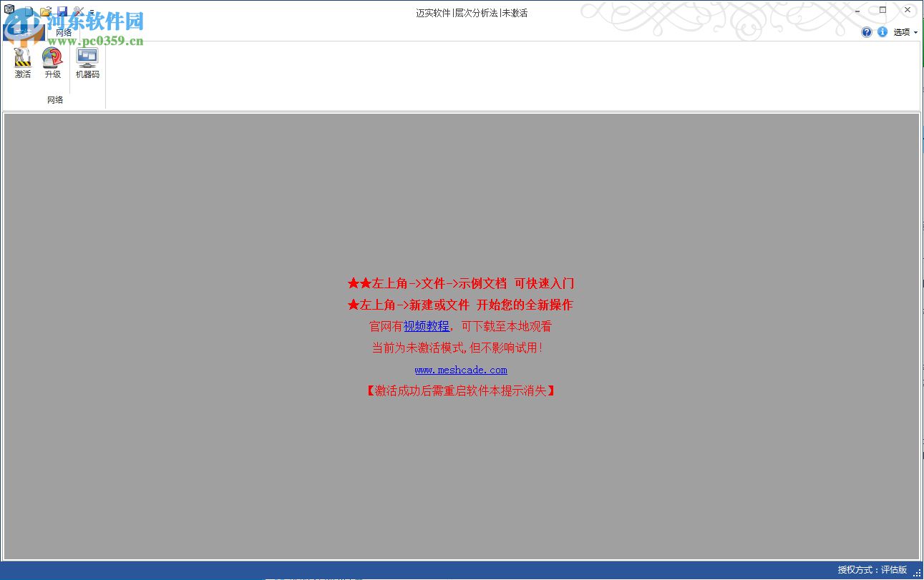Show about info with the blue i icon
Viewport: 924px width, 580px height.
click(x=882, y=32)
